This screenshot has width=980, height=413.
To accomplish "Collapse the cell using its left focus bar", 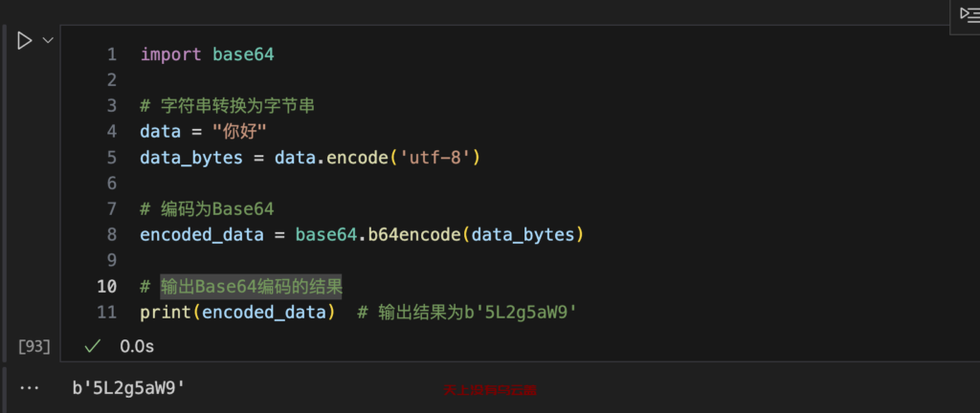I will (5, 193).
